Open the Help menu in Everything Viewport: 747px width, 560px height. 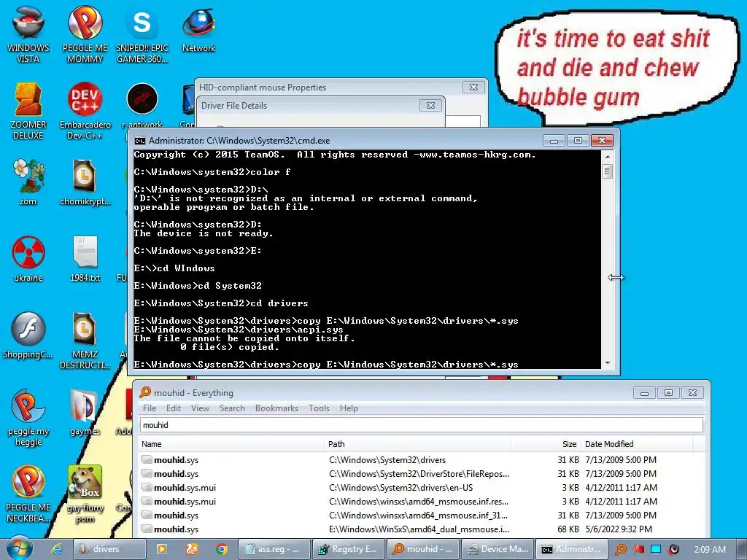pos(349,408)
